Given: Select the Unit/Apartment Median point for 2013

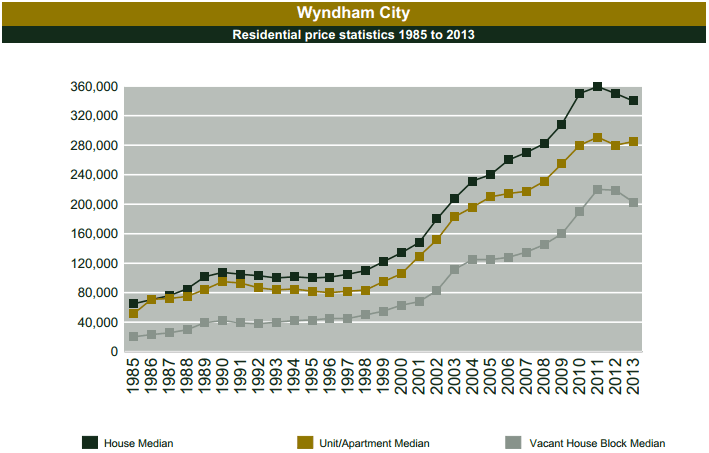Looking at the screenshot, I should tap(633, 142).
